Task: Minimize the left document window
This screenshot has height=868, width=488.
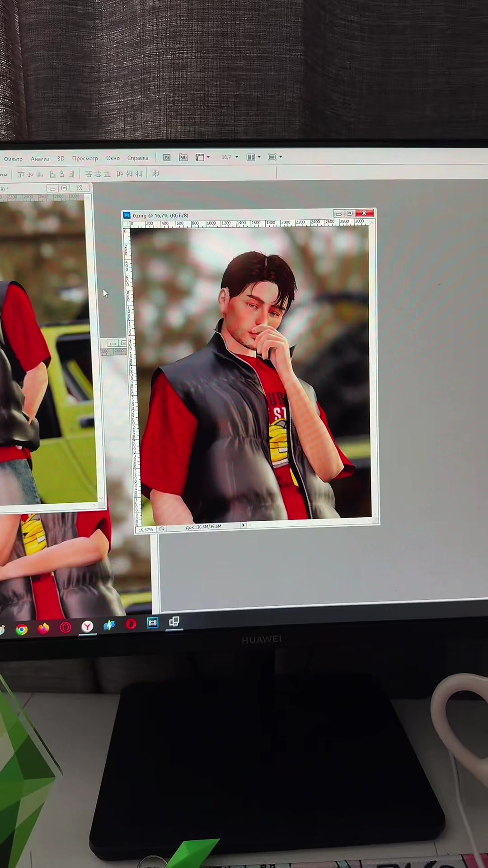Action: coord(52,189)
